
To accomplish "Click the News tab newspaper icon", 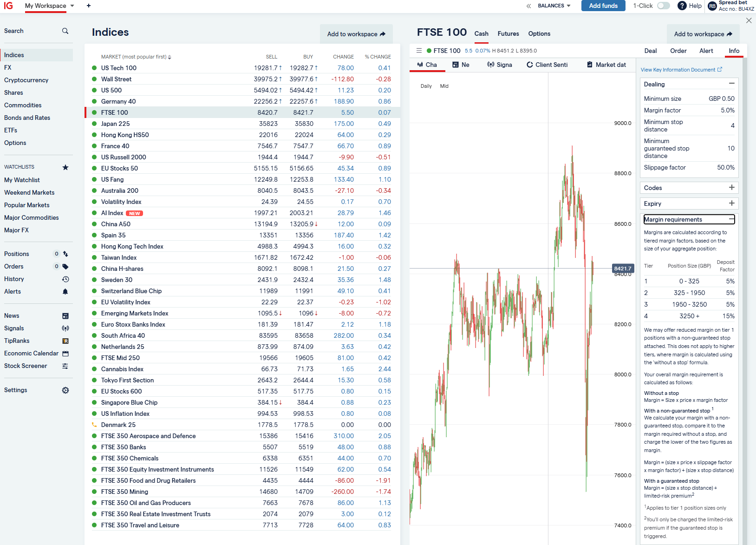I will click(x=456, y=65).
